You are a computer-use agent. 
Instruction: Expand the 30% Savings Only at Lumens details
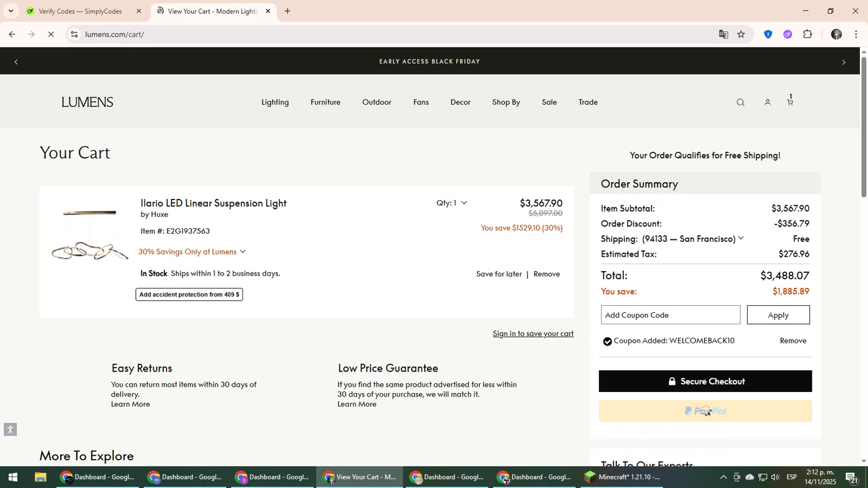pos(192,252)
